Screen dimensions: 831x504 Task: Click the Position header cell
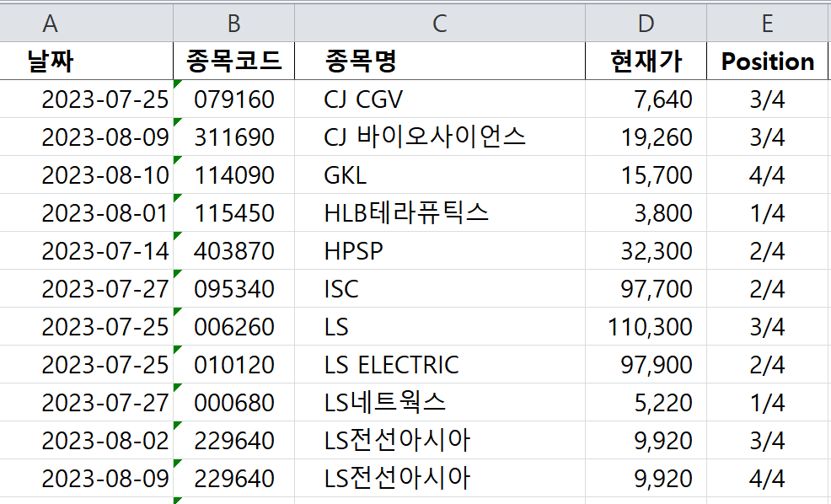click(767, 61)
